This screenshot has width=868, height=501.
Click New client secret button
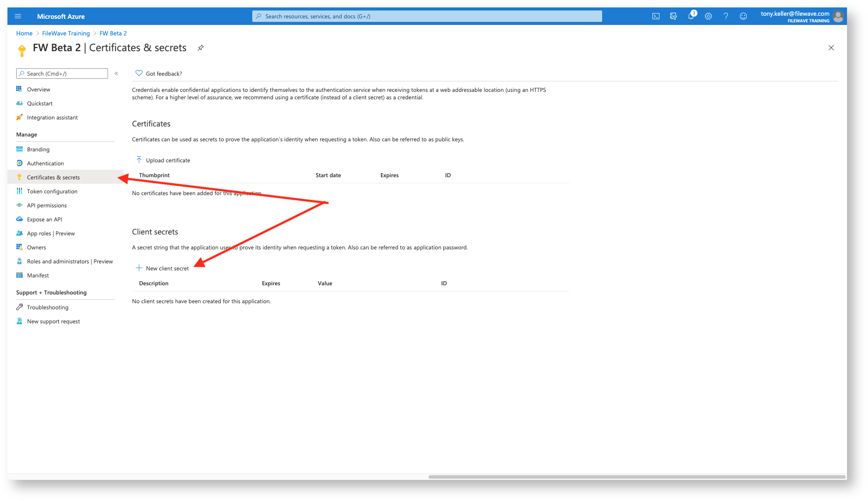pyautogui.click(x=162, y=268)
